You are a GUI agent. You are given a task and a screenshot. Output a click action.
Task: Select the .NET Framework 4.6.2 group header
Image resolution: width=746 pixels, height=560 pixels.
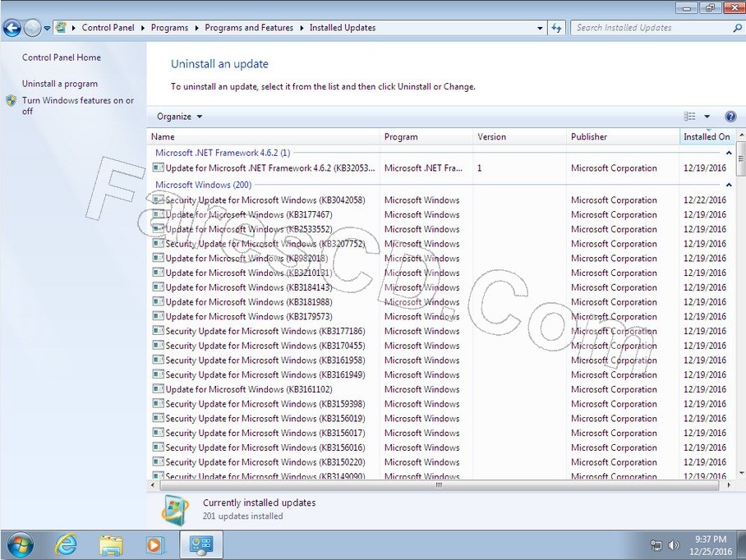(223, 153)
